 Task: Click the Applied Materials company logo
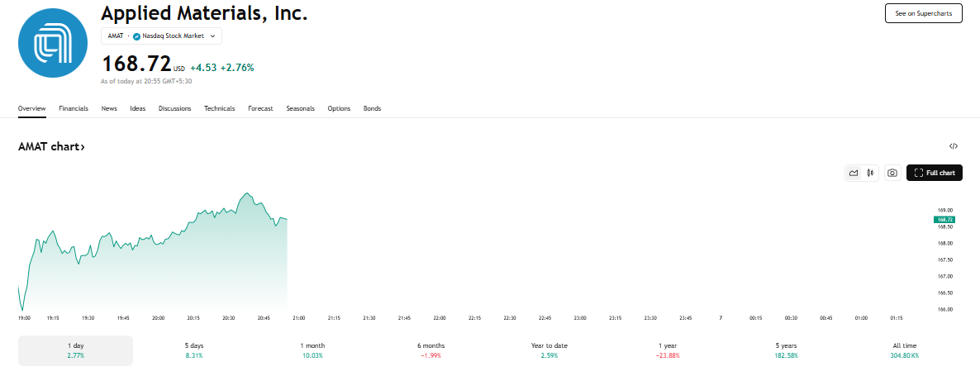[x=53, y=43]
